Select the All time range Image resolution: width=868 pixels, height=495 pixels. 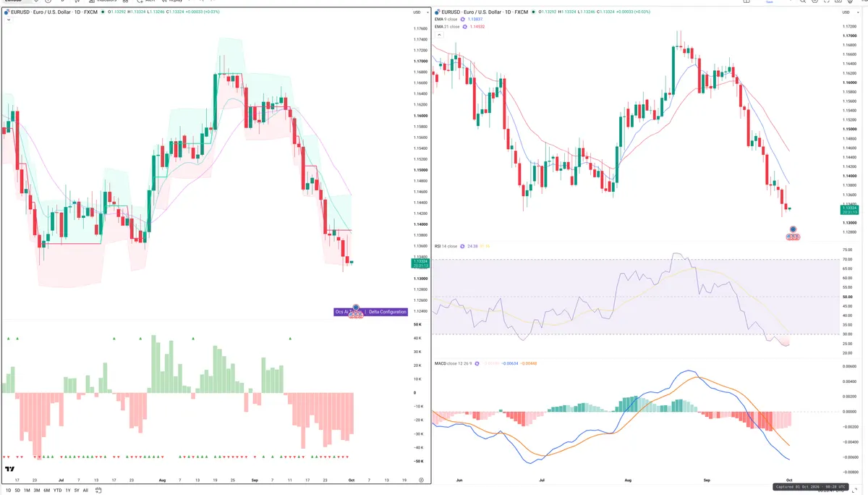click(85, 491)
